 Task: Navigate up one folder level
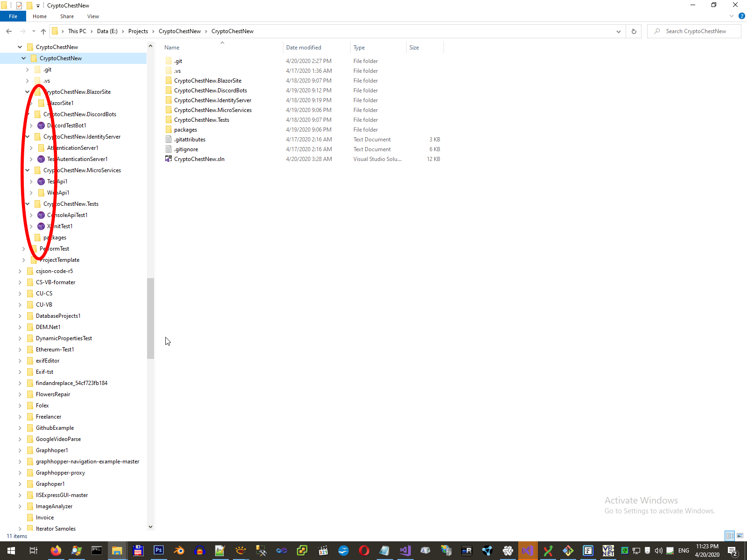(43, 31)
